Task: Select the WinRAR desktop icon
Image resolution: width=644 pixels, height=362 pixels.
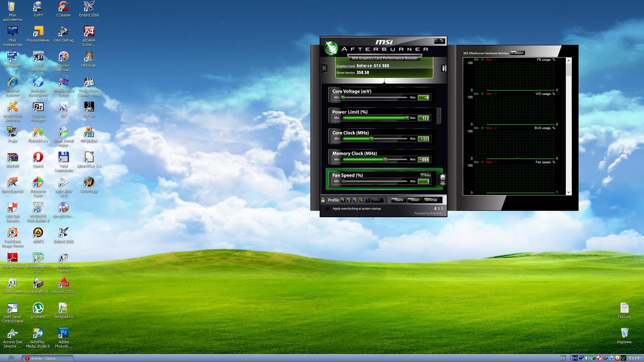Action: click(x=12, y=160)
